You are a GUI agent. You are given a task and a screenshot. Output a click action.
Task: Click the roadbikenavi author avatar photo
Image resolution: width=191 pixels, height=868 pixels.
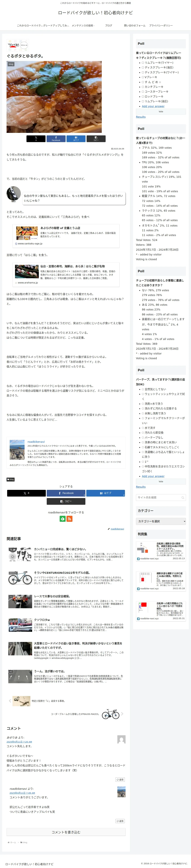click(x=17, y=450)
